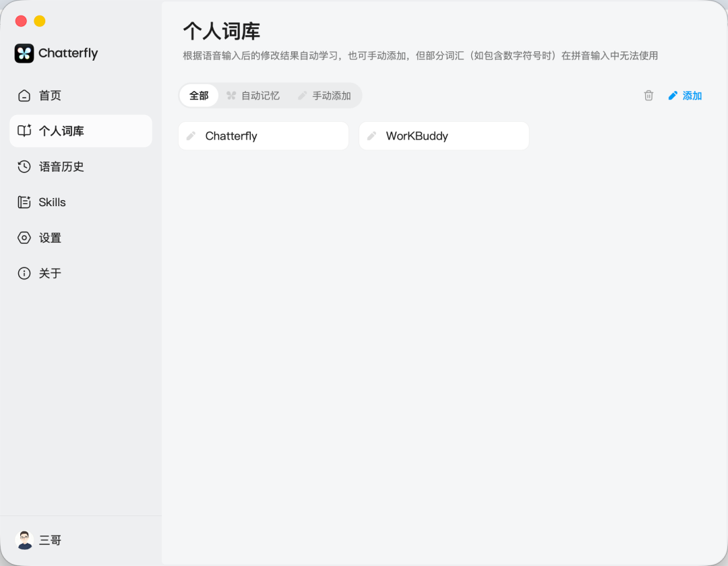Close the window with the red button
728x566 pixels.
pyautogui.click(x=21, y=21)
